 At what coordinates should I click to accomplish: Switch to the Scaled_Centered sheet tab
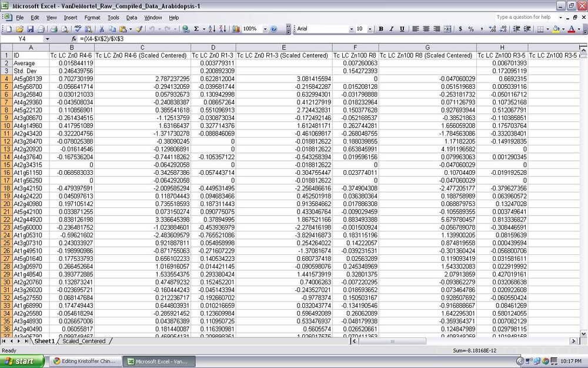pyautogui.click(x=83, y=341)
